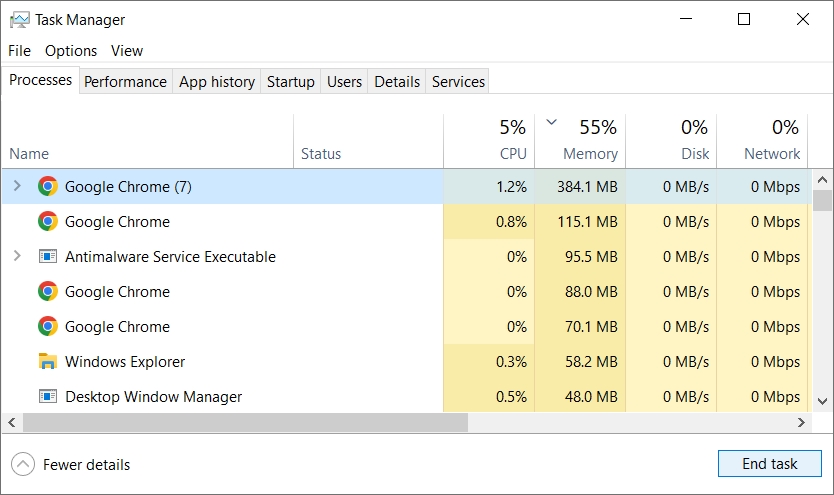Click the Antimalware Service Executable icon
The width and height of the screenshot is (834, 495).
[48, 257]
